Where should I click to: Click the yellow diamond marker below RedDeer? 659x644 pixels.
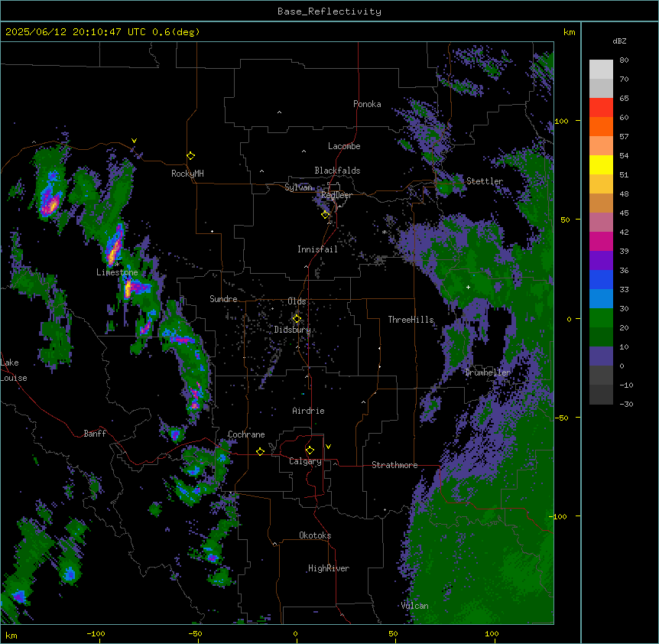point(325,215)
